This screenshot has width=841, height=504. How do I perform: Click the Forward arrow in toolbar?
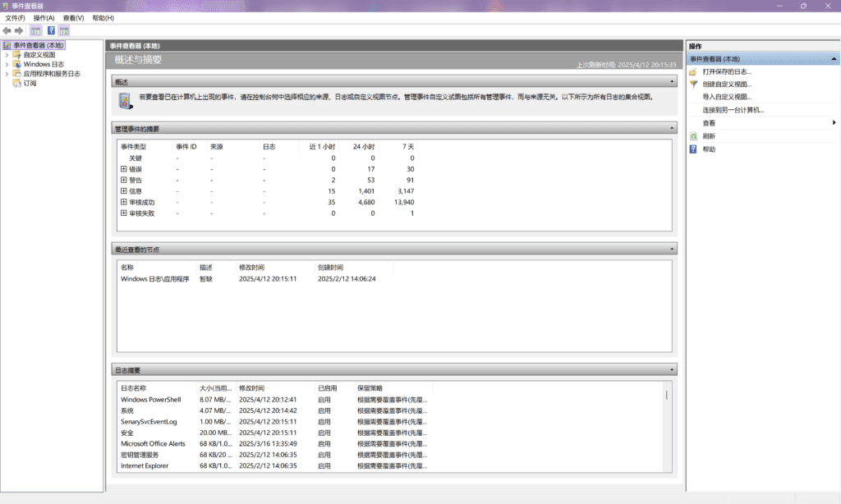[19, 30]
